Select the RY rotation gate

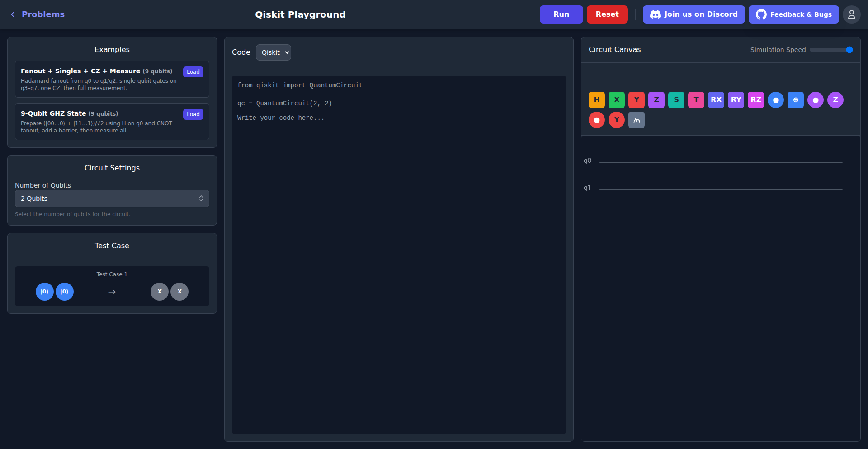pos(736,100)
